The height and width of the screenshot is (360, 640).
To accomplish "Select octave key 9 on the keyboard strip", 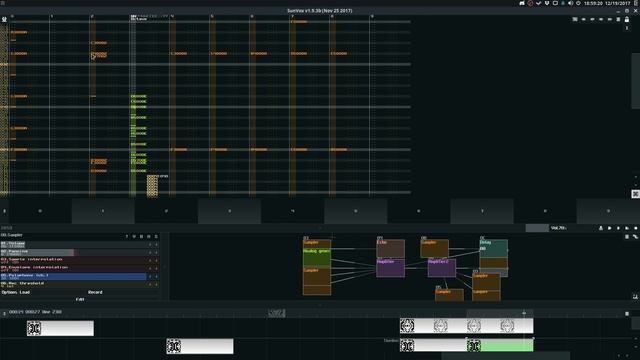I will [x=608, y=211].
